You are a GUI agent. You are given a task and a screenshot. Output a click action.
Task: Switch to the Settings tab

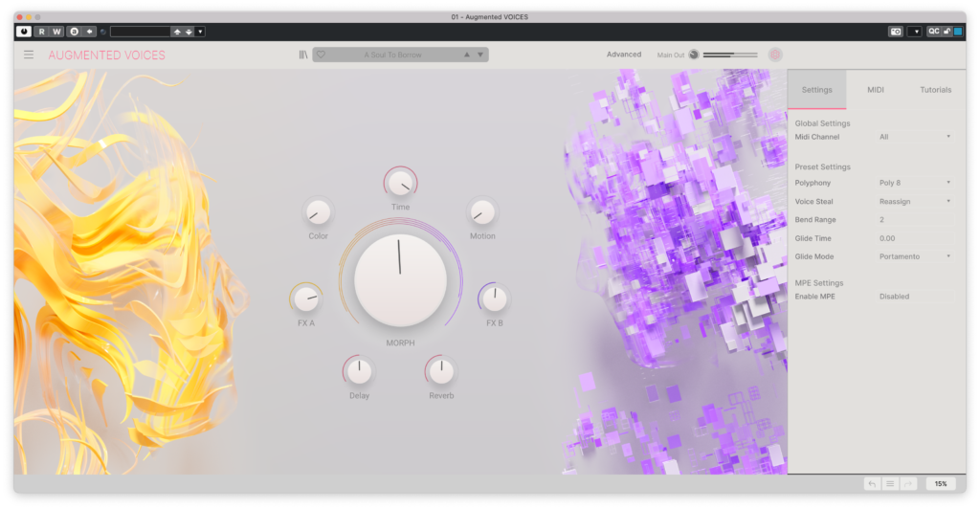pos(817,89)
